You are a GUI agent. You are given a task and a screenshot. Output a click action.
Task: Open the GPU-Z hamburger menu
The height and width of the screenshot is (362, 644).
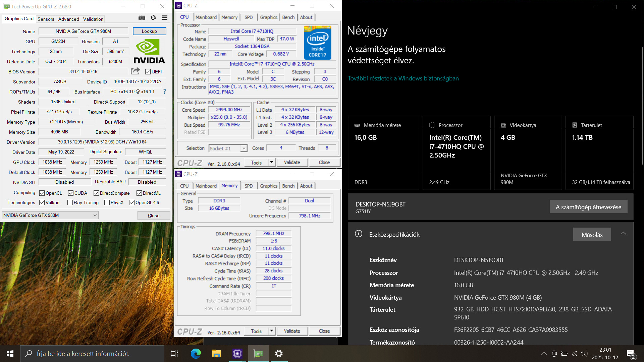click(x=165, y=18)
